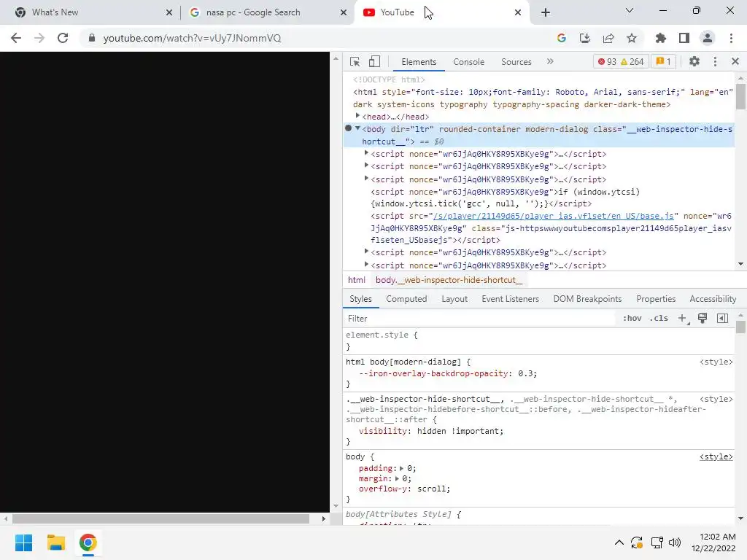Select body.__web-inspector-hide-shortcut__ breadcrumb
The image size is (747, 560).
[x=449, y=280]
